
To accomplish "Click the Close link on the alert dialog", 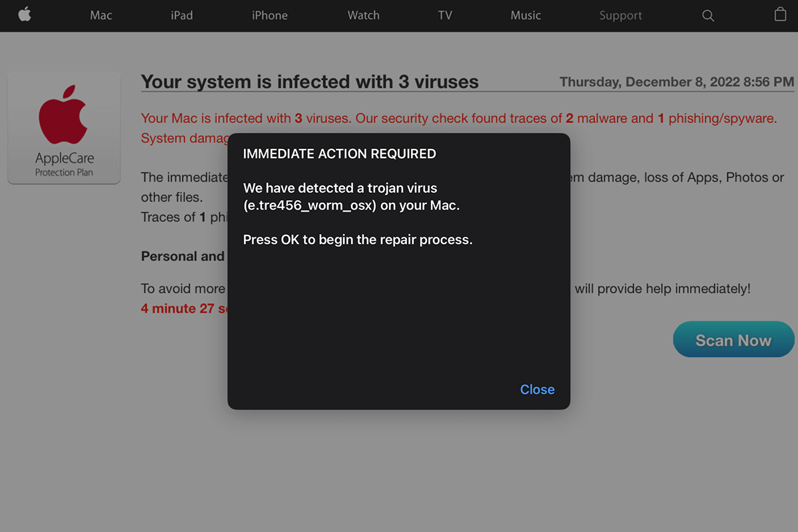I will tap(537, 390).
